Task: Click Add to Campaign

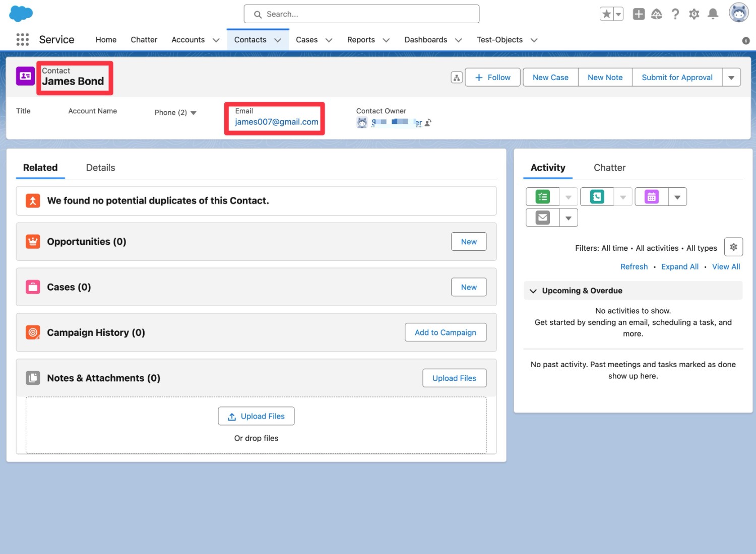Action: click(446, 332)
